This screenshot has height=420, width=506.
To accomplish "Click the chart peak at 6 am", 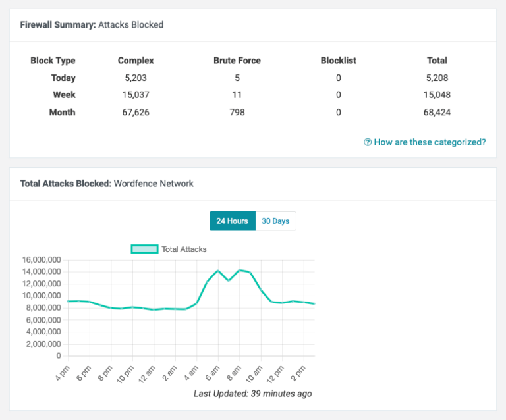I will (218, 271).
